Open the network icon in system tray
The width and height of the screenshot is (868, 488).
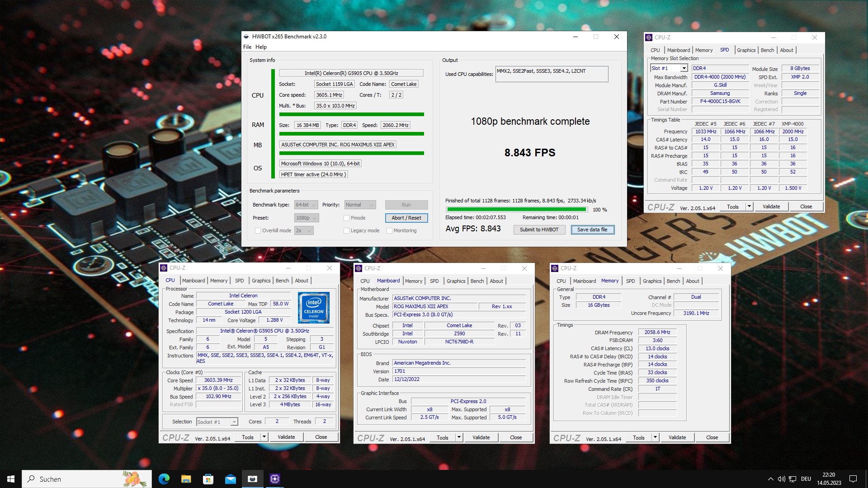pos(793,479)
